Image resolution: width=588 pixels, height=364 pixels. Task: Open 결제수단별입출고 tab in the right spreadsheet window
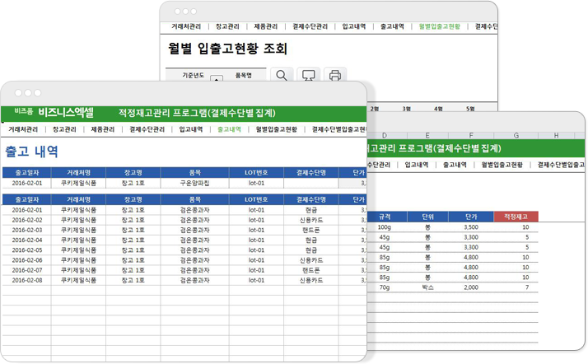tap(561, 165)
